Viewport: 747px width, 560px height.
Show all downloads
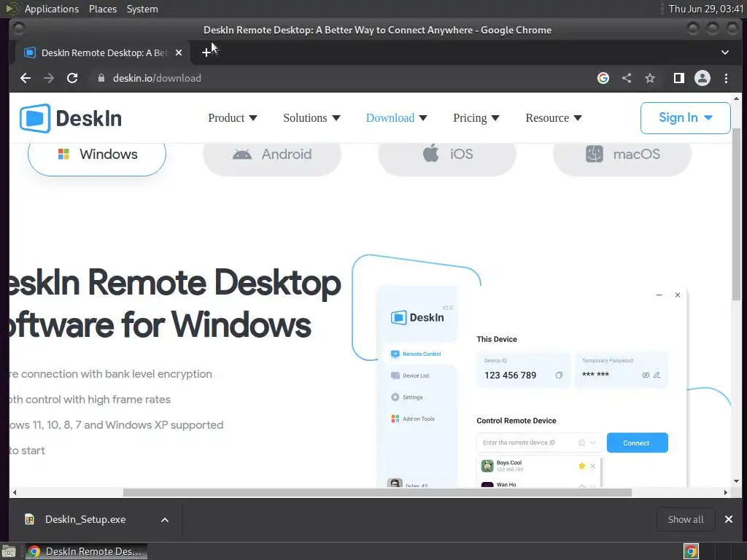point(686,519)
